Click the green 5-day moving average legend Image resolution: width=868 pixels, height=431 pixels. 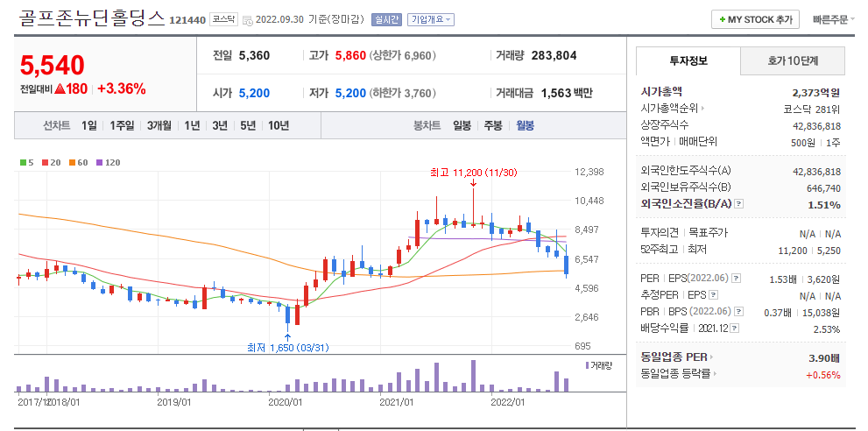(x=27, y=163)
